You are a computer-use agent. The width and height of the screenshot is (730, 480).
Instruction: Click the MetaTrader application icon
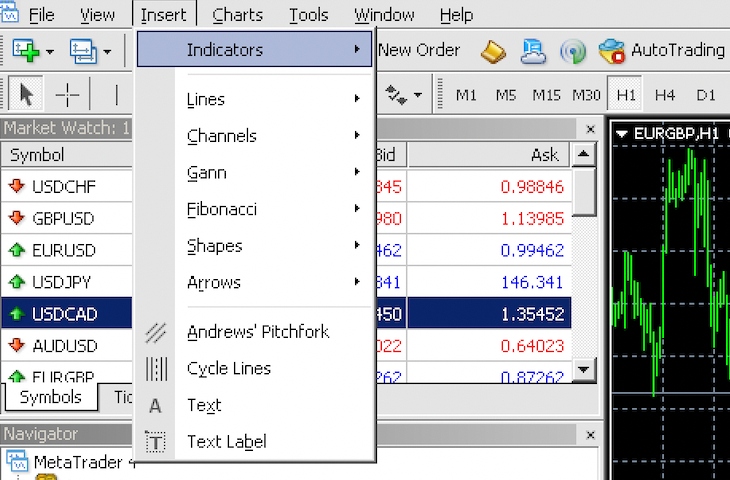click(x=9, y=13)
